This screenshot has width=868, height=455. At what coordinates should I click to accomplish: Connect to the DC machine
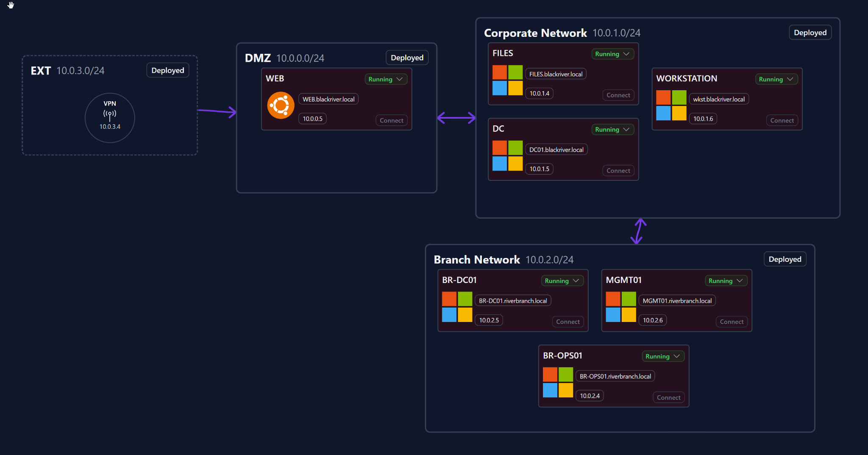click(618, 171)
